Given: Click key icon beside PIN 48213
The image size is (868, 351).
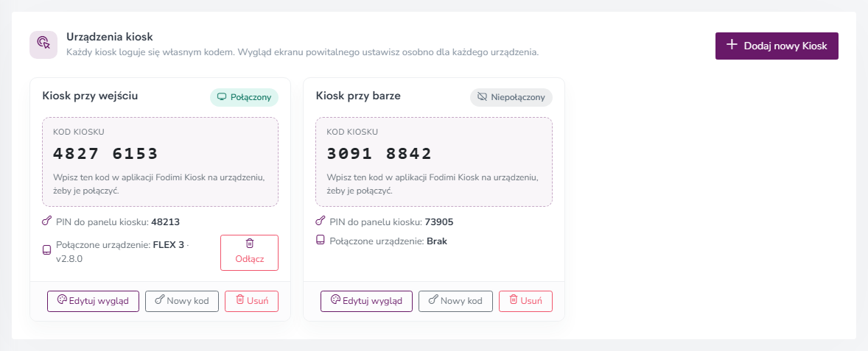Looking at the screenshot, I should 47,221.
